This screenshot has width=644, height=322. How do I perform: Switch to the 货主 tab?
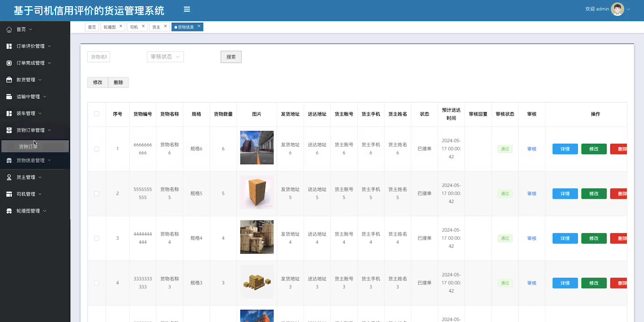156,27
